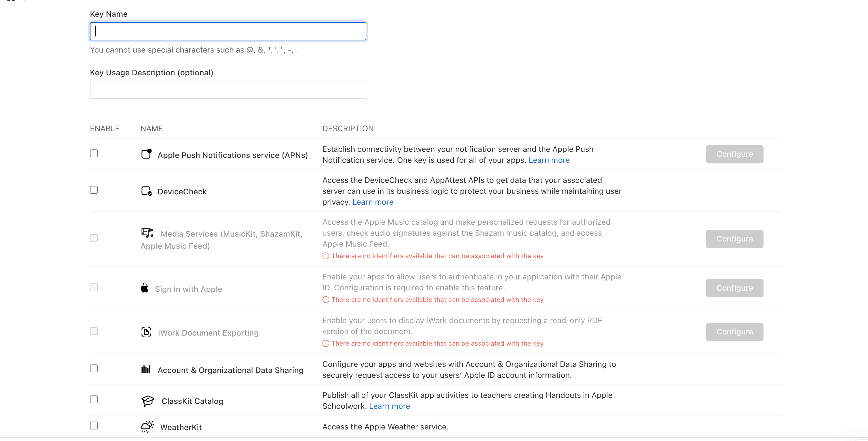Click the iWork Document Exporting icon
868x441 pixels.
[x=146, y=332]
